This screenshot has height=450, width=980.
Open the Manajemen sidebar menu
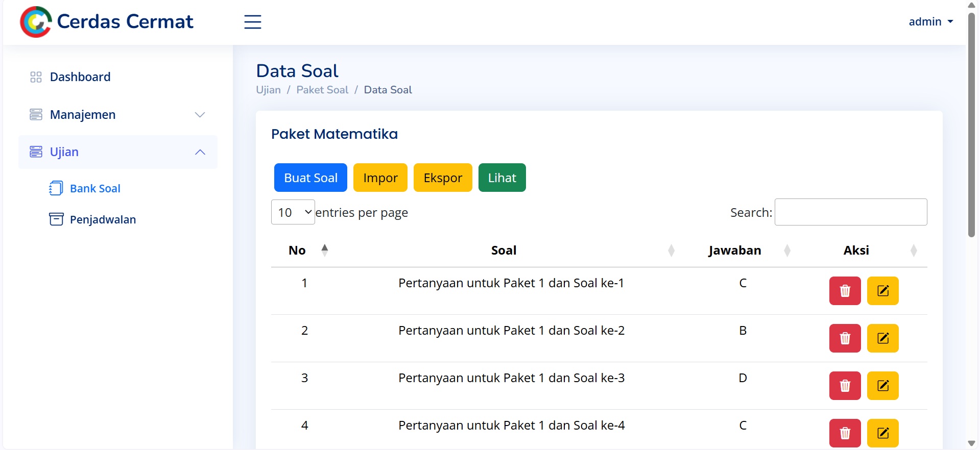click(118, 115)
